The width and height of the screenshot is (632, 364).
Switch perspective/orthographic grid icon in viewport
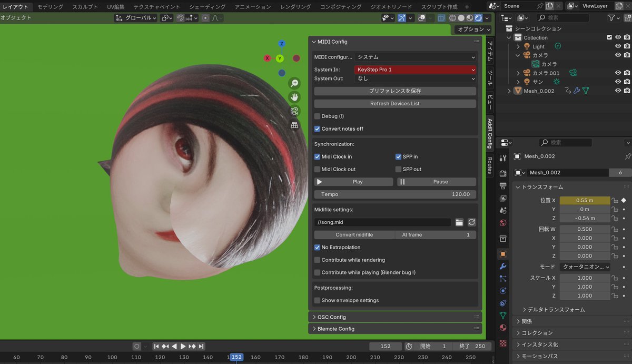click(x=294, y=125)
